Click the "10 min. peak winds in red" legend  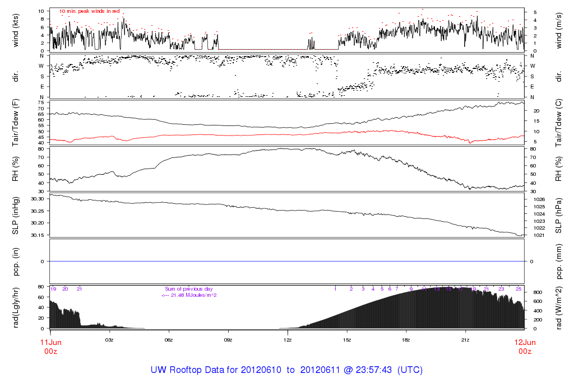[89, 11]
